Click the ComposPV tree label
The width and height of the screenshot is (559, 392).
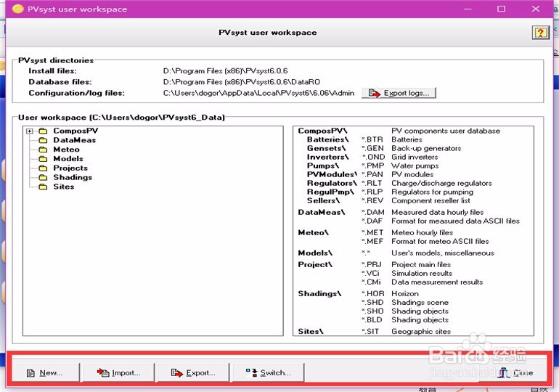point(76,131)
